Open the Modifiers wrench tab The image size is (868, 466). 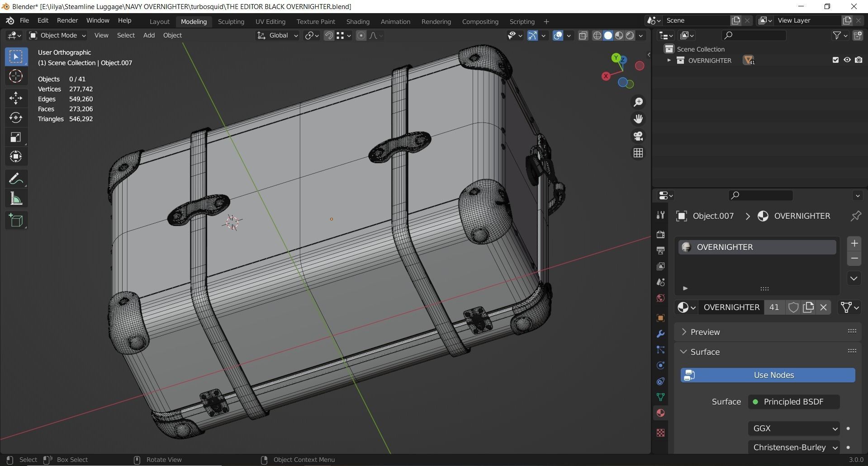tap(660, 334)
